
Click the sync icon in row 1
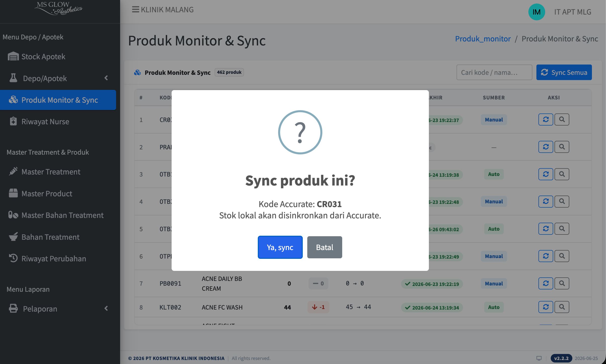(546, 119)
